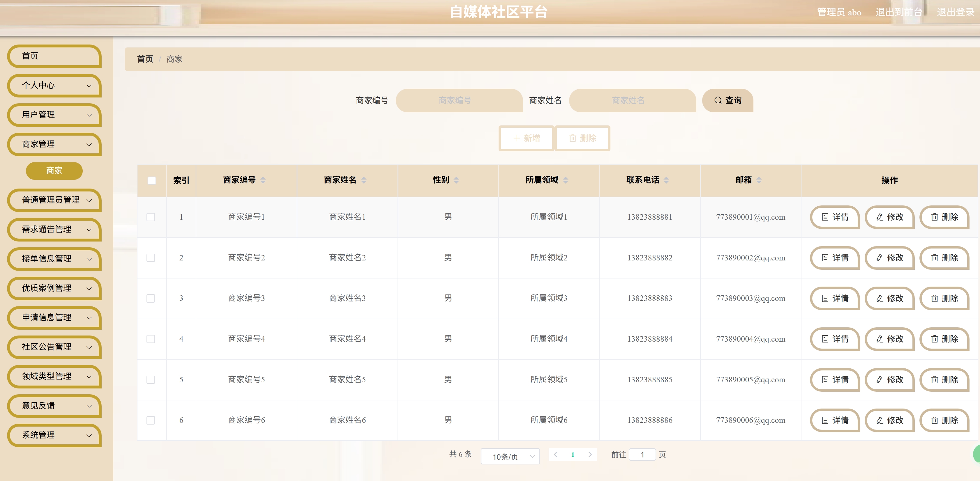Check the row for 商家编号1
This screenshot has width=980, height=481.
(151, 217)
